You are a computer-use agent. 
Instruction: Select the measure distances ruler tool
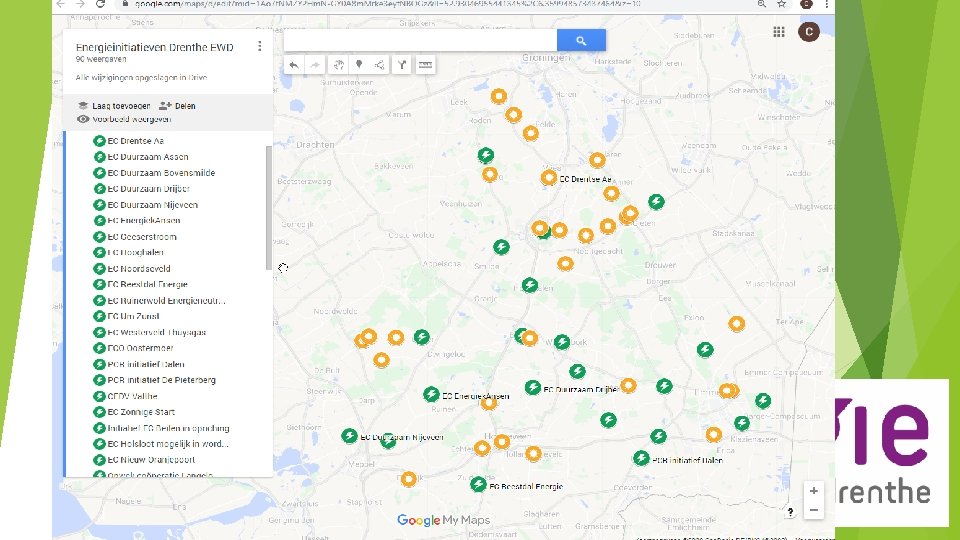click(x=426, y=65)
